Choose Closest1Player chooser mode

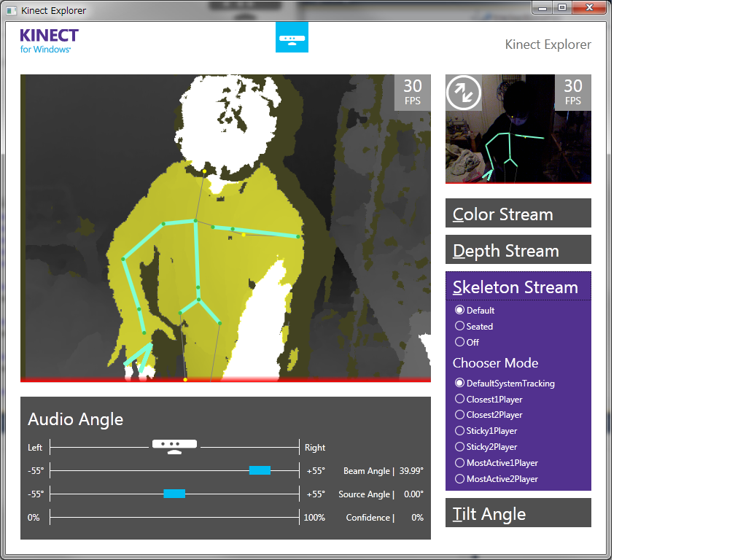489,400
